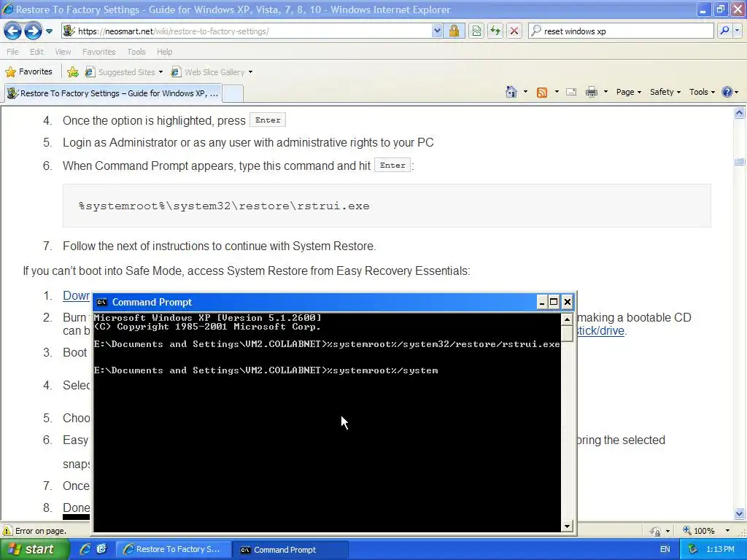Click Command Prompt scrollbar up arrow
Image resolution: width=747 pixels, height=560 pixels.
click(567, 319)
